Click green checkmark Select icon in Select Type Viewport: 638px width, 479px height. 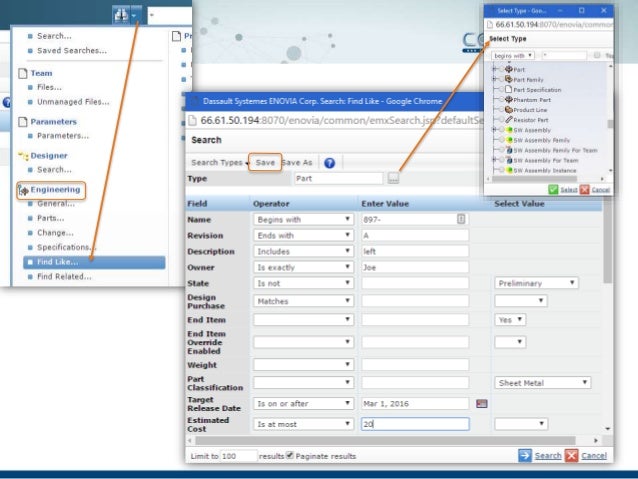click(553, 190)
